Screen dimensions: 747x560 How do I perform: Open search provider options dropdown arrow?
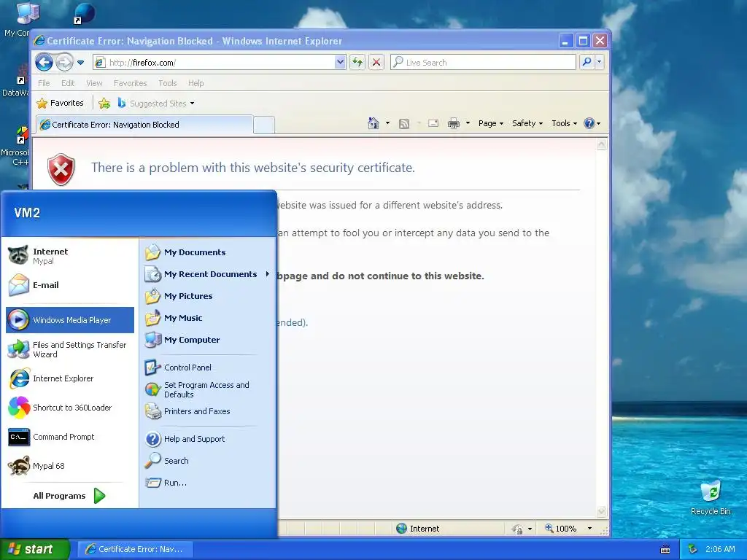(600, 63)
